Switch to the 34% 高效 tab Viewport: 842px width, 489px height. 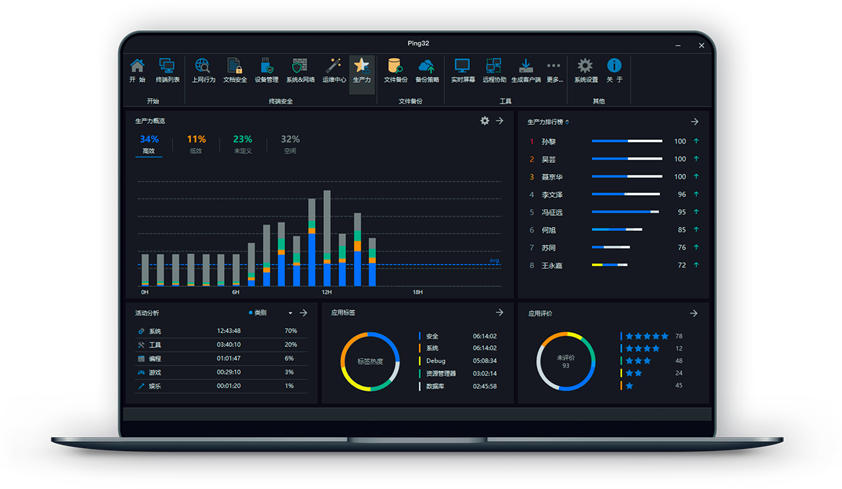[x=149, y=144]
